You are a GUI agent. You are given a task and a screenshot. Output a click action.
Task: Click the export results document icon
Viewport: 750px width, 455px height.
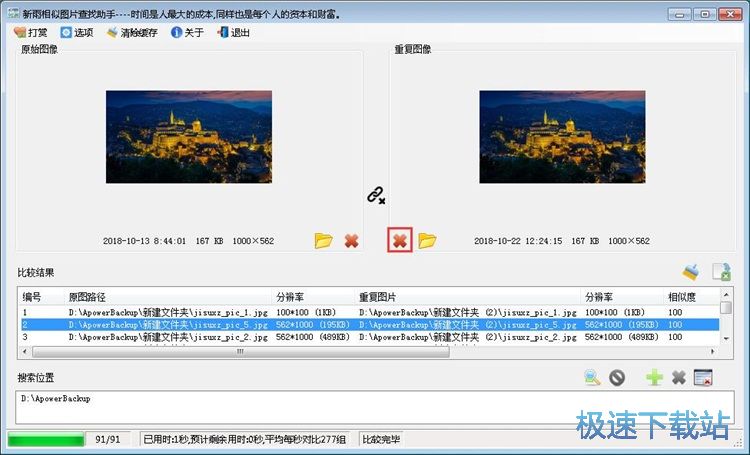pos(721,272)
